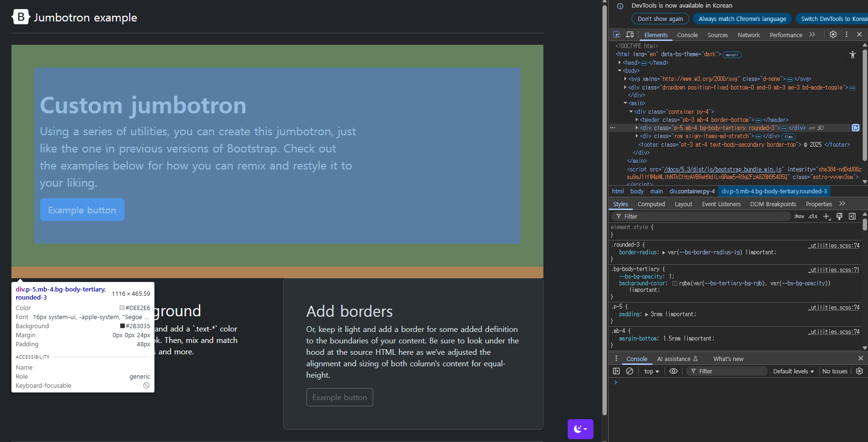Image resolution: width=868 pixels, height=442 pixels.
Task: Open console settings gear icon
Action: coord(859,371)
